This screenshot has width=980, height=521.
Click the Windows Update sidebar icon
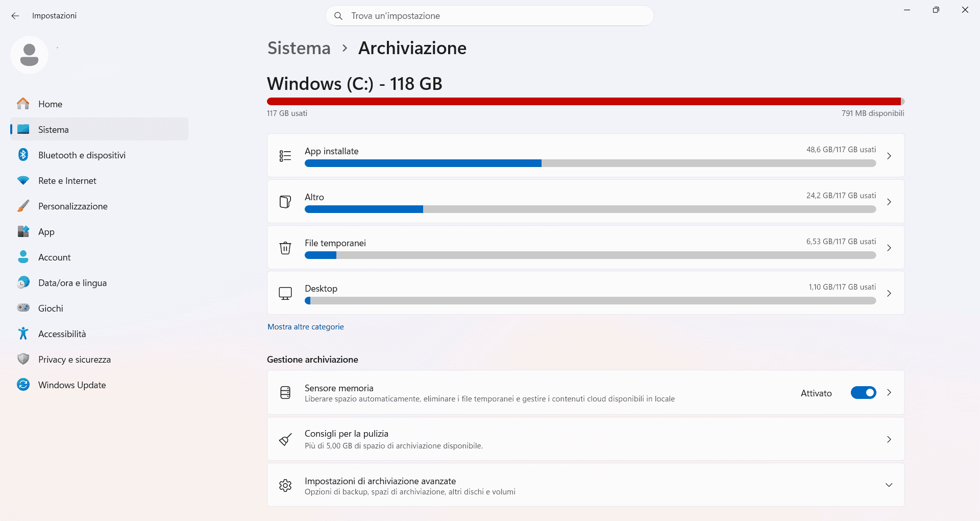pos(23,385)
